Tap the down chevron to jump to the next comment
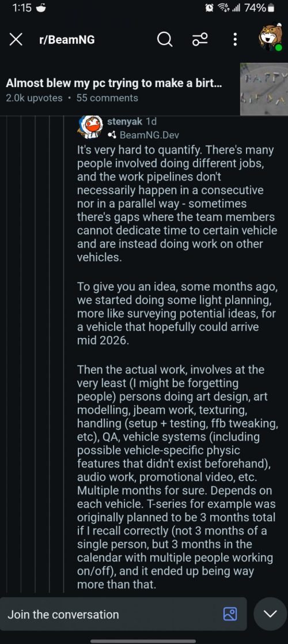The image size is (288, 644). point(270,613)
